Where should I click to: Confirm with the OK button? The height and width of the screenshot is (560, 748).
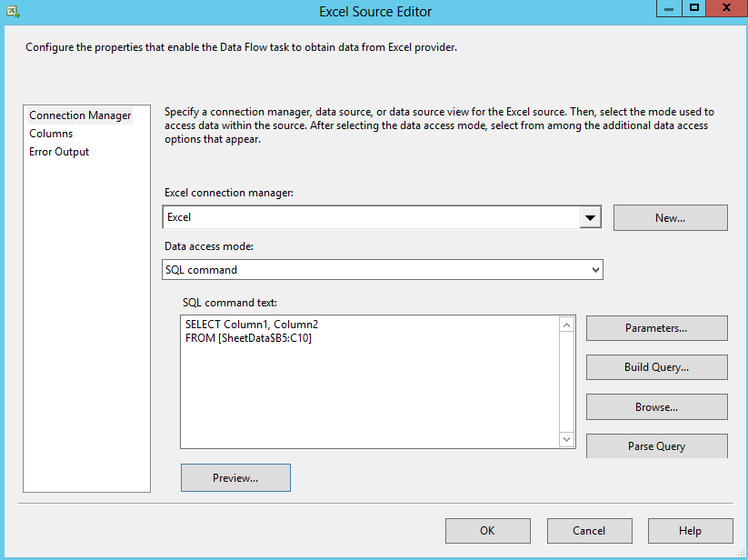[487, 531]
